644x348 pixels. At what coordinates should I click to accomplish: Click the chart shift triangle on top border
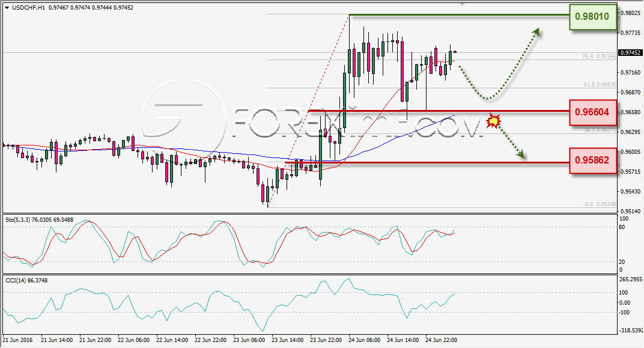[x=462, y=4]
